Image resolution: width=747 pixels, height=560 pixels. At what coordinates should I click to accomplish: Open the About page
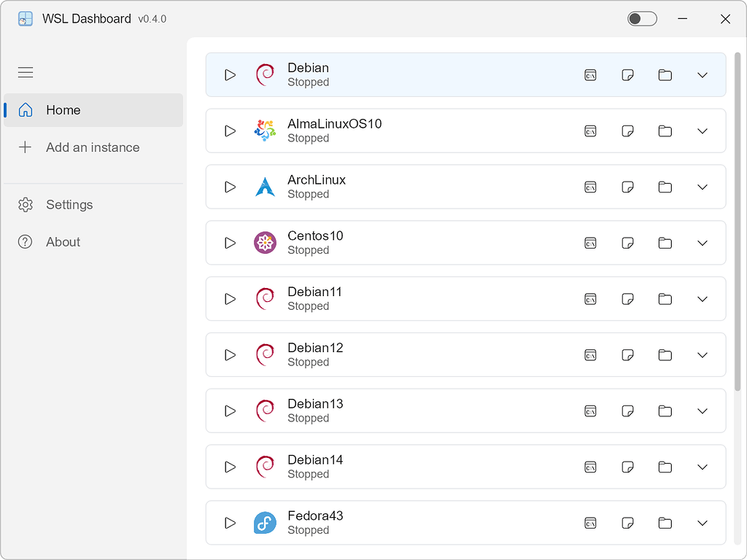(x=93, y=242)
